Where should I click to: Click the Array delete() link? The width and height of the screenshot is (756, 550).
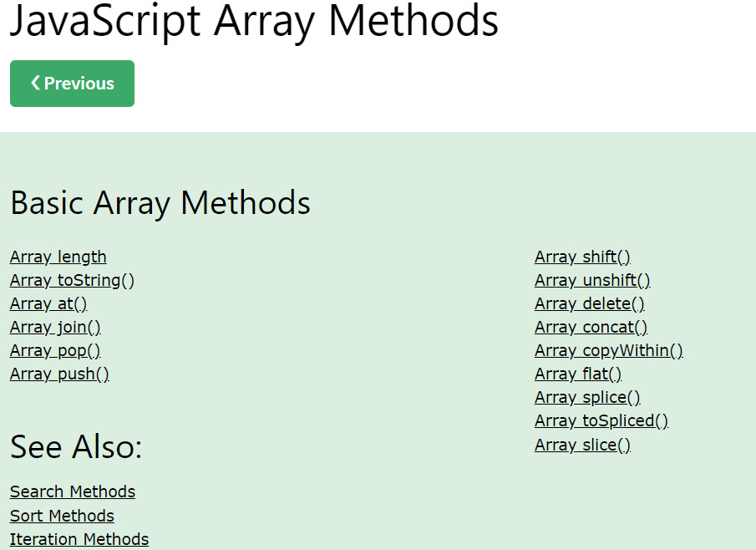pyautogui.click(x=589, y=303)
